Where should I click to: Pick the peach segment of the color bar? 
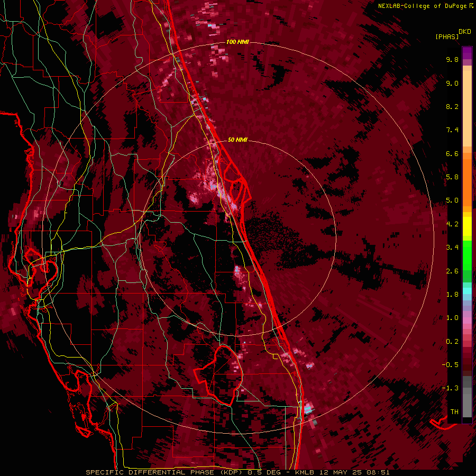pyautogui.click(x=467, y=108)
